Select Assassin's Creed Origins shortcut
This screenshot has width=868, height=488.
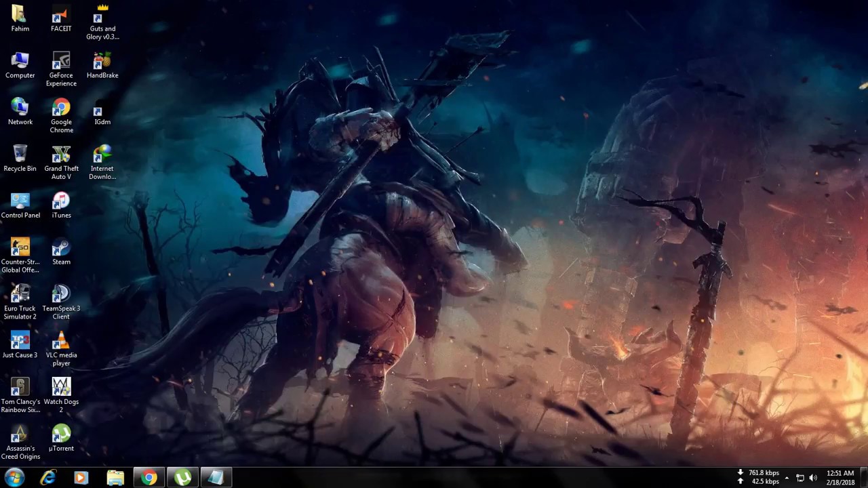(x=20, y=443)
